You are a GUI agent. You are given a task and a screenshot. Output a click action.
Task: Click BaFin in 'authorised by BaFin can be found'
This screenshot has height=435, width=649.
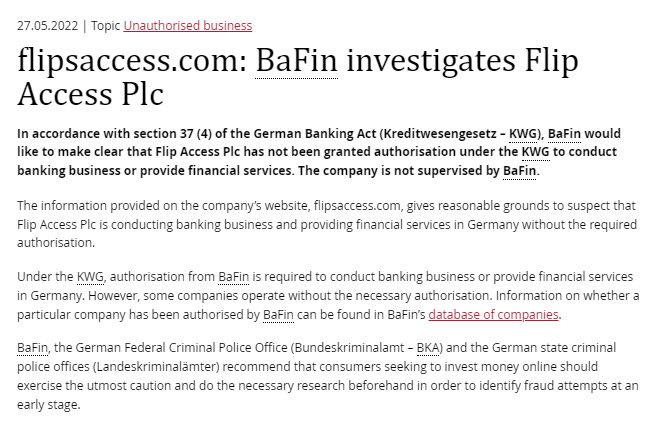pos(278,315)
